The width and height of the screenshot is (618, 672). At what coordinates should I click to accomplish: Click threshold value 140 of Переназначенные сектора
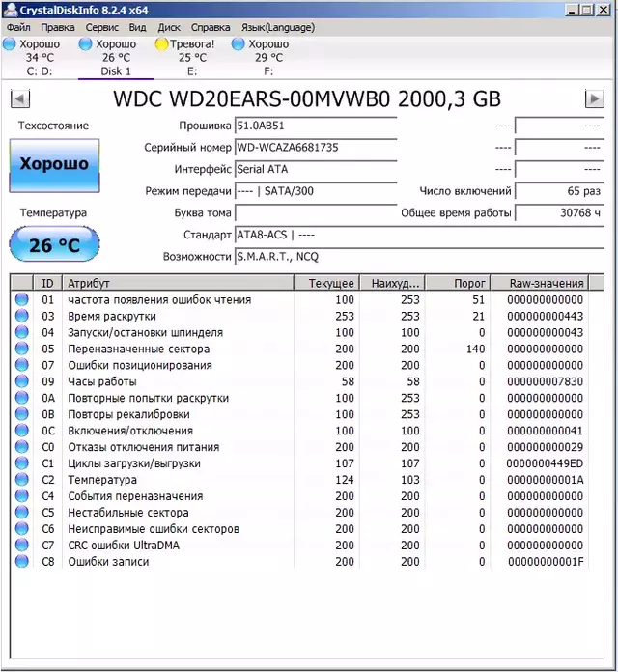pos(476,349)
